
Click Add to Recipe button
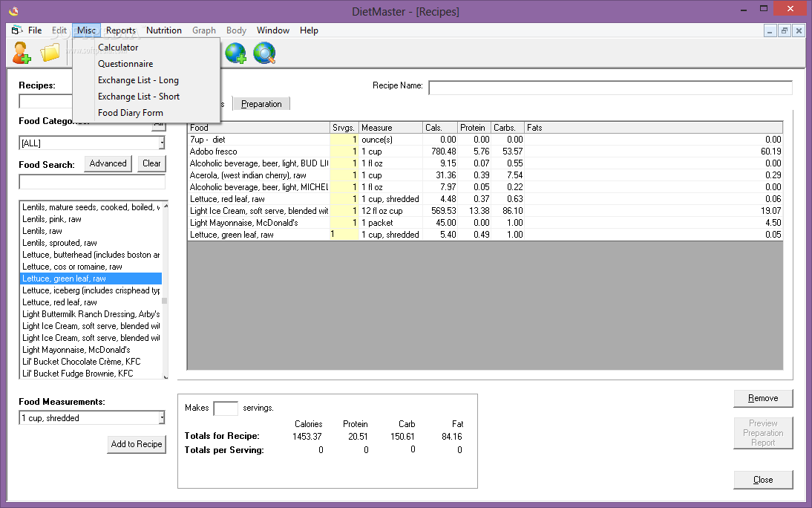coord(137,444)
